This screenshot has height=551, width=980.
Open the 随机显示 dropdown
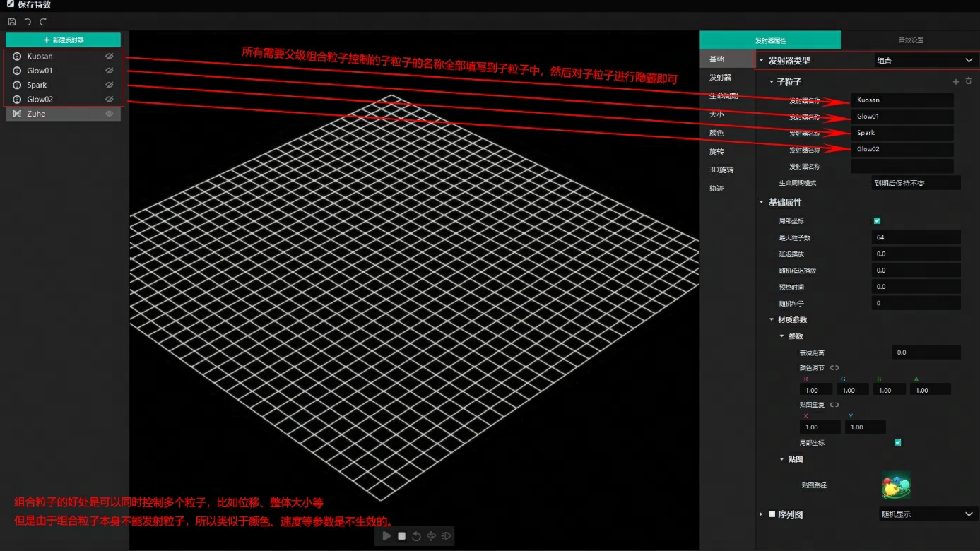[928, 514]
